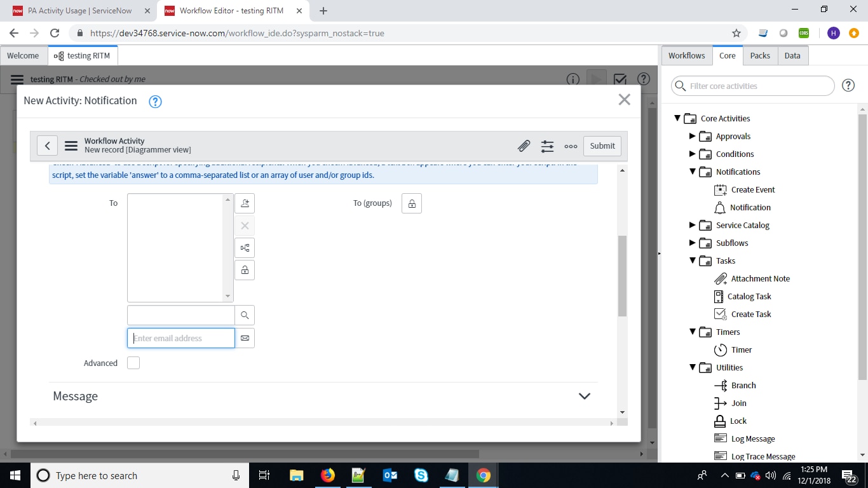Select the Lock activity icon
The height and width of the screenshot is (488, 868).
pyautogui.click(x=720, y=421)
